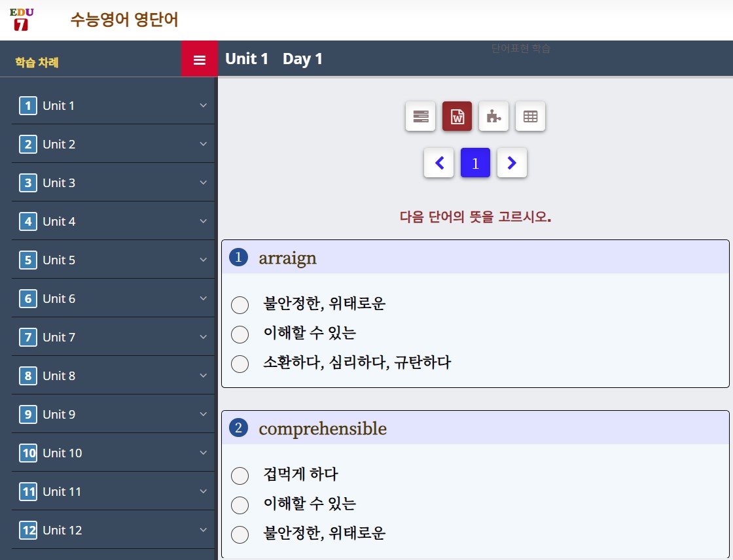This screenshot has height=560, width=733.
Task: Select the word document quiz icon
Action: click(x=457, y=116)
